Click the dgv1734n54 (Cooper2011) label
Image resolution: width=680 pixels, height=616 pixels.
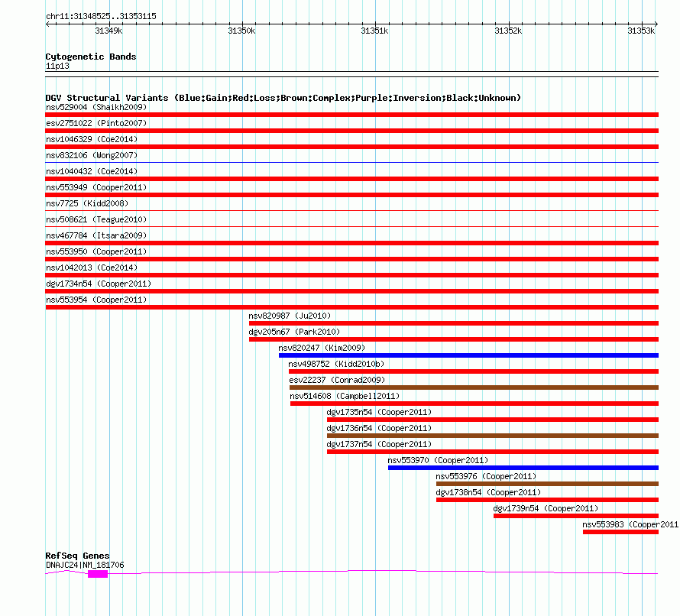(x=99, y=284)
